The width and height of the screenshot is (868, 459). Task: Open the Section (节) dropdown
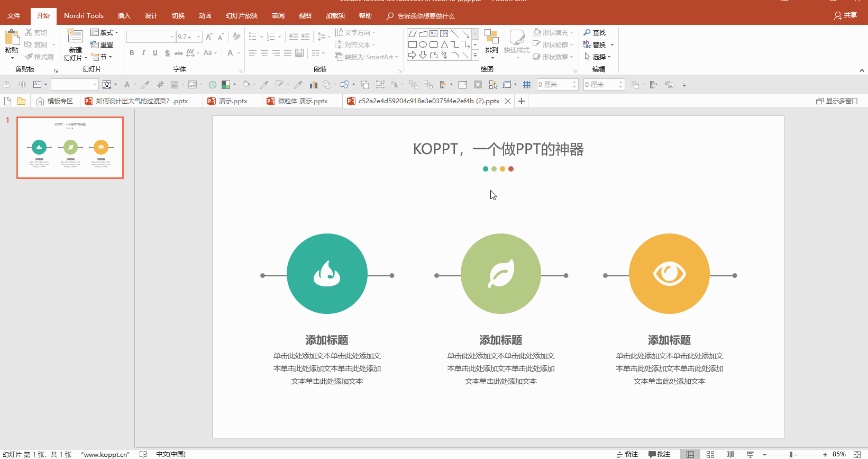click(101, 57)
